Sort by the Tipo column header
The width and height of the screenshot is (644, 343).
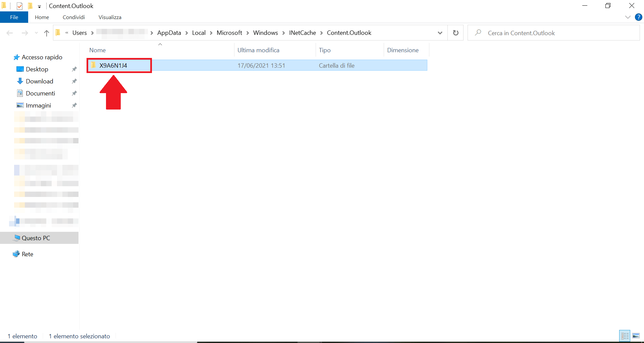[325, 50]
